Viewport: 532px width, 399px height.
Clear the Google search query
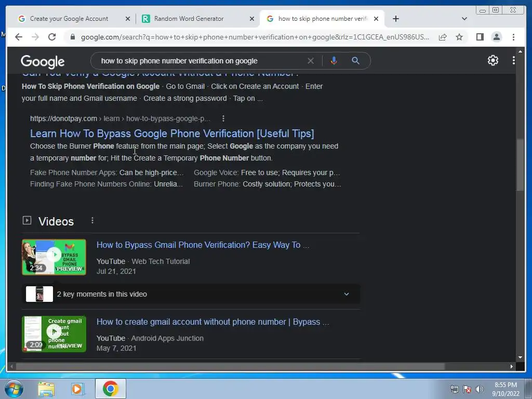pos(311,61)
